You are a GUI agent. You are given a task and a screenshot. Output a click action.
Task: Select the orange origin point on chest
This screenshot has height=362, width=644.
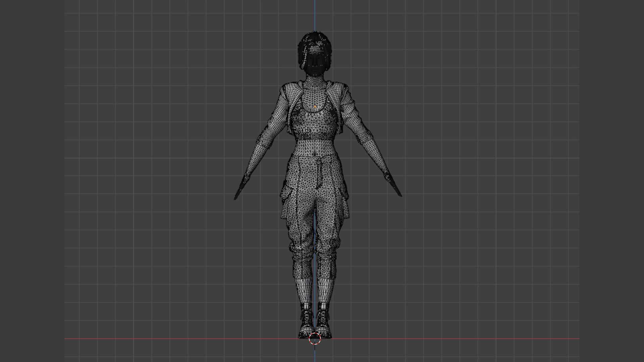pyautogui.click(x=315, y=107)
